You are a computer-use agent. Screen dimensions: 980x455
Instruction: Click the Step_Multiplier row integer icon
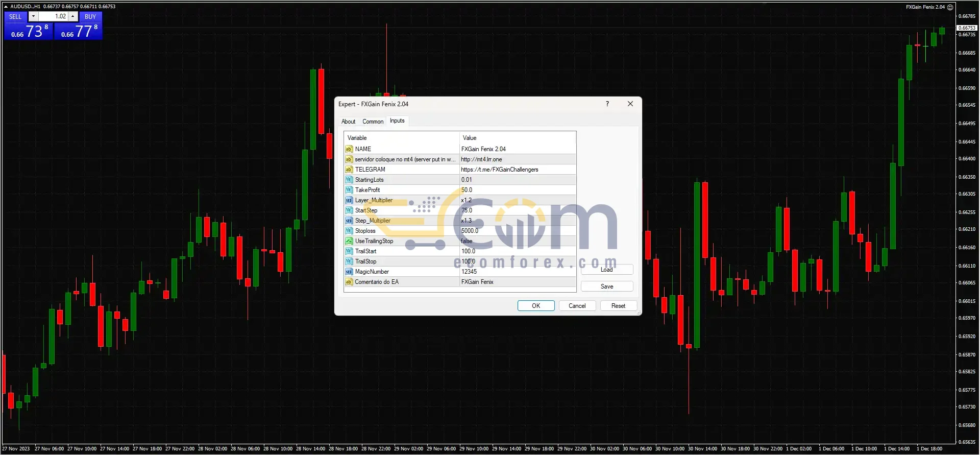pos(349,221)
